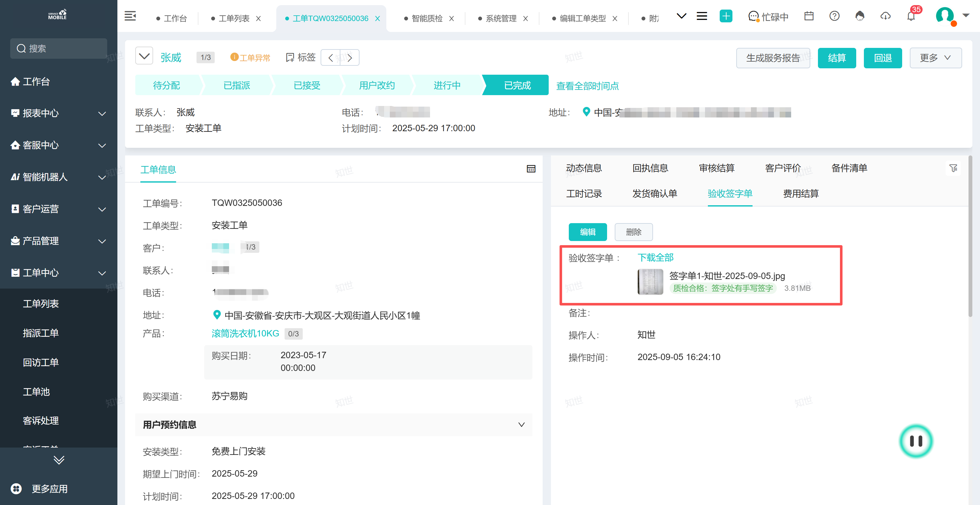Viewport: 980px width, 505px height.
Task: Close the 工单TQW0325050036 tab
Action: click(x=377, y=18)
